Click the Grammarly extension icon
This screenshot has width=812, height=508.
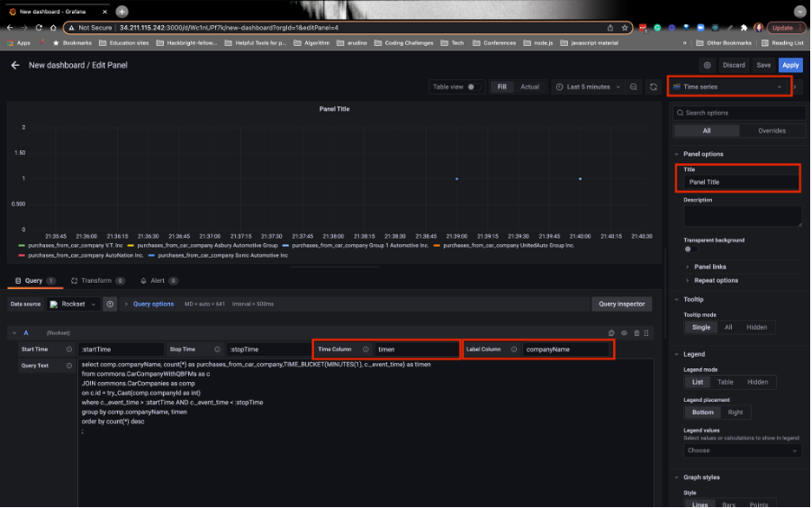[657, 28]
